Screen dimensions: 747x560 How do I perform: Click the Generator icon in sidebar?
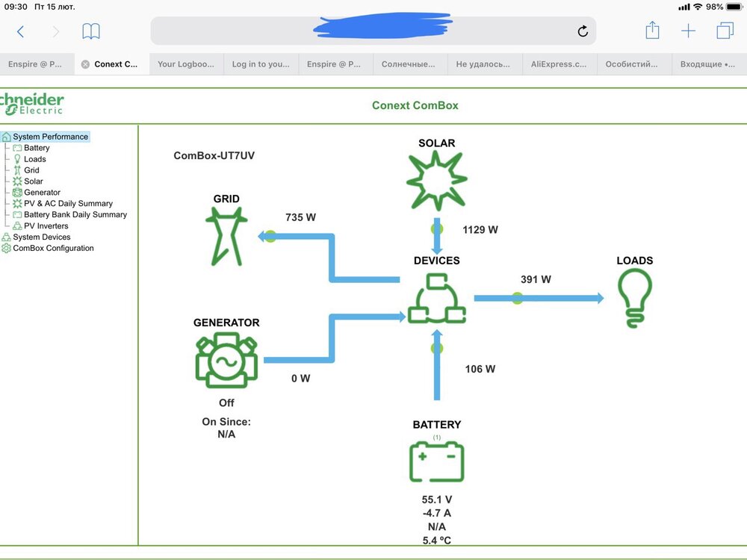(x=17, y=193)
